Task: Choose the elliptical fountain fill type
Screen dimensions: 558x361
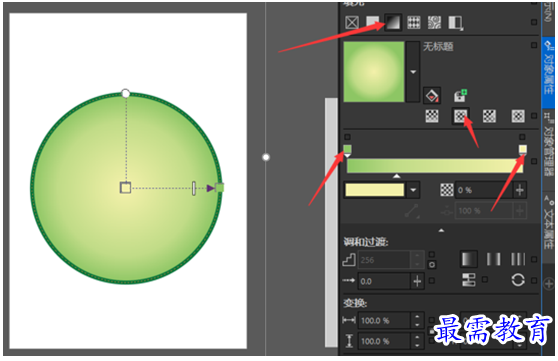Action: coord(460,116)
